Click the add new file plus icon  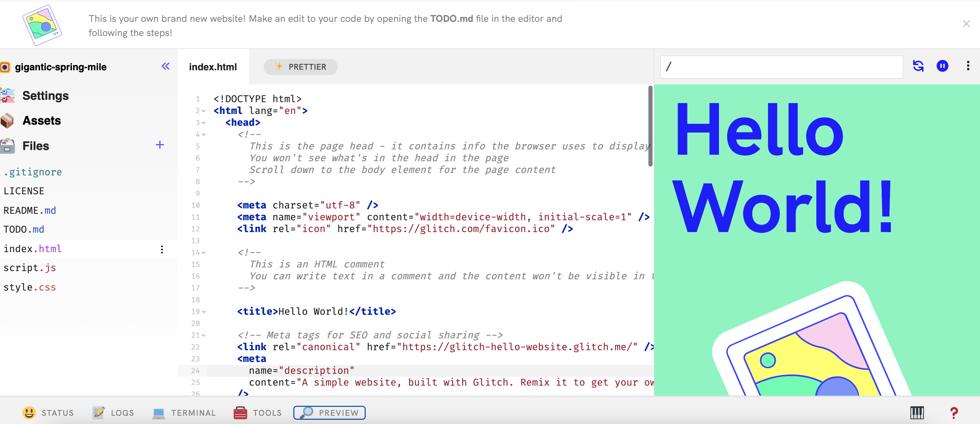[160, 145]
